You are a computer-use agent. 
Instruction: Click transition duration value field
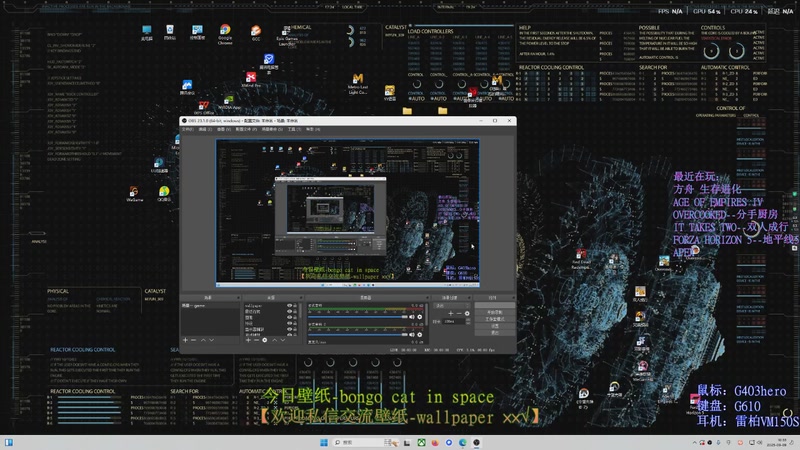click(454, 321)
